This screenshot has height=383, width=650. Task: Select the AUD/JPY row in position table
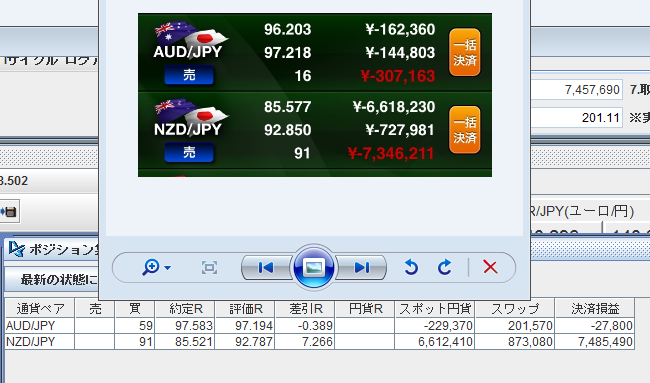tap(320, 326)
